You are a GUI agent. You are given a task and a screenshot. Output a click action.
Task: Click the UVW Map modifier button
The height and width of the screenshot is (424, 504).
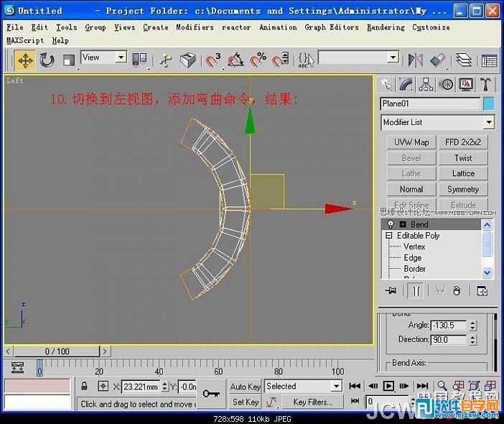pos(411,142)
